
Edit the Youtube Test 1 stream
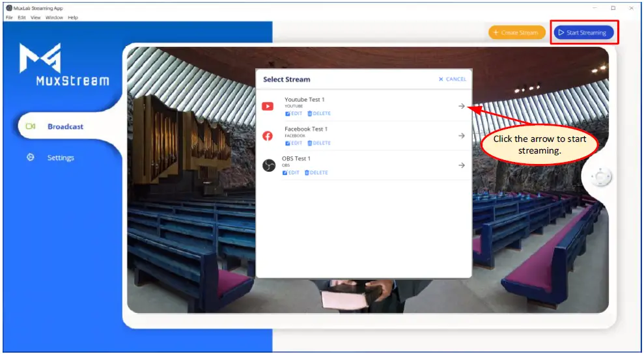point(293,114)
